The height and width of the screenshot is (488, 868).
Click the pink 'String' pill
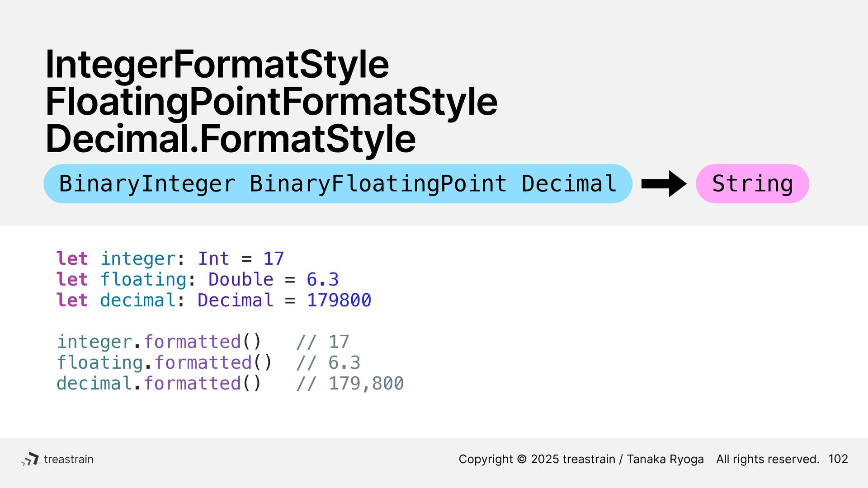click(752, 183)
